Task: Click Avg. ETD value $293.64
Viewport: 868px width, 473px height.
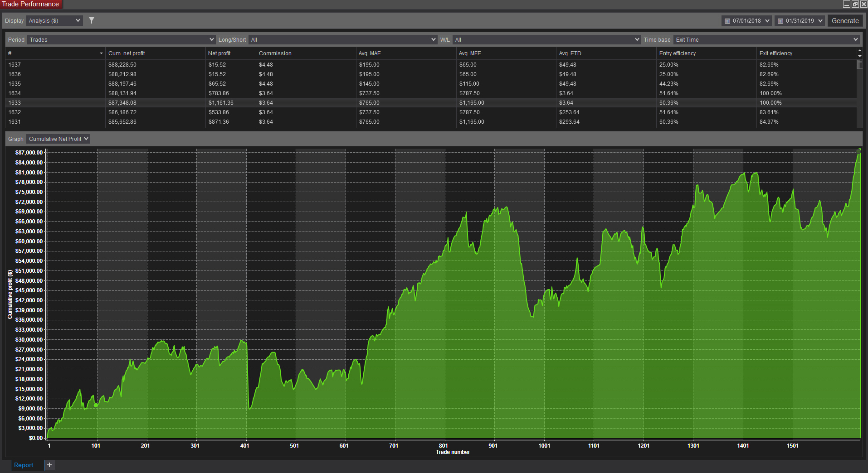Action: [x=569, y=122]
